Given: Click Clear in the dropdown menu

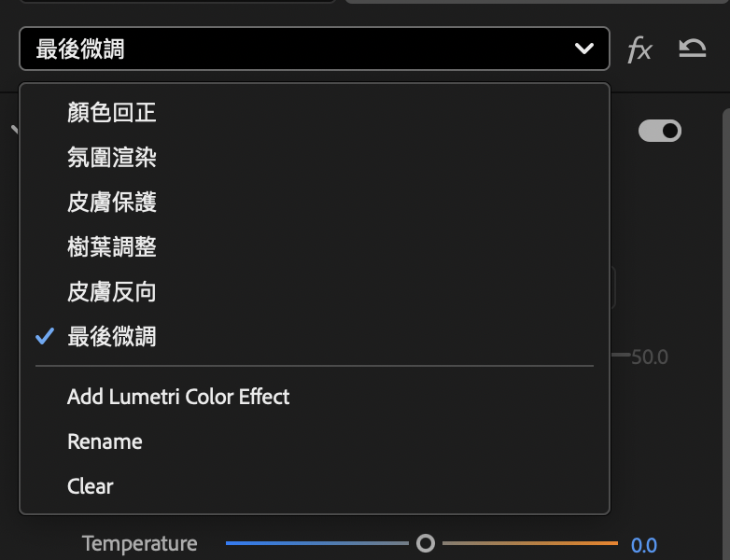Looking at the screenshot, I should (x=91, y=486).
